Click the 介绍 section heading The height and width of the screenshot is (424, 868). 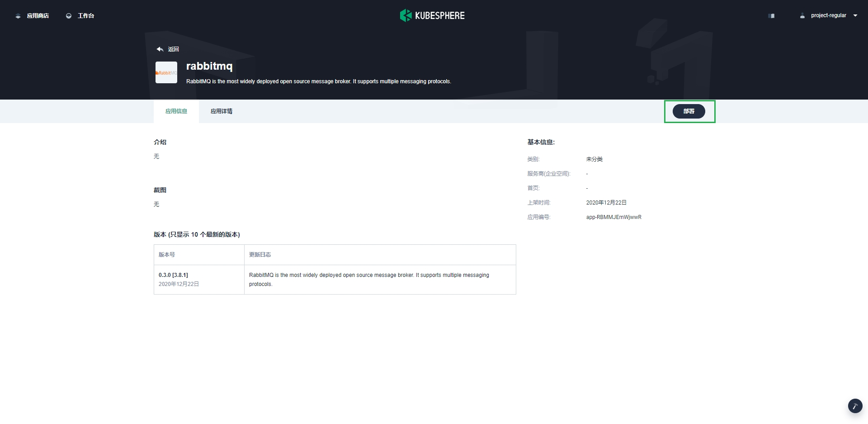(160, 142)
